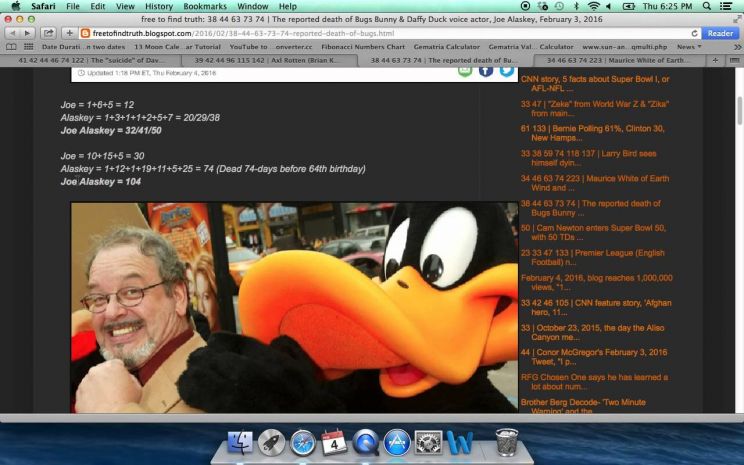Switch to the Maurice White tab
This screenshot has width=744, height=465.
click(617, 60)
